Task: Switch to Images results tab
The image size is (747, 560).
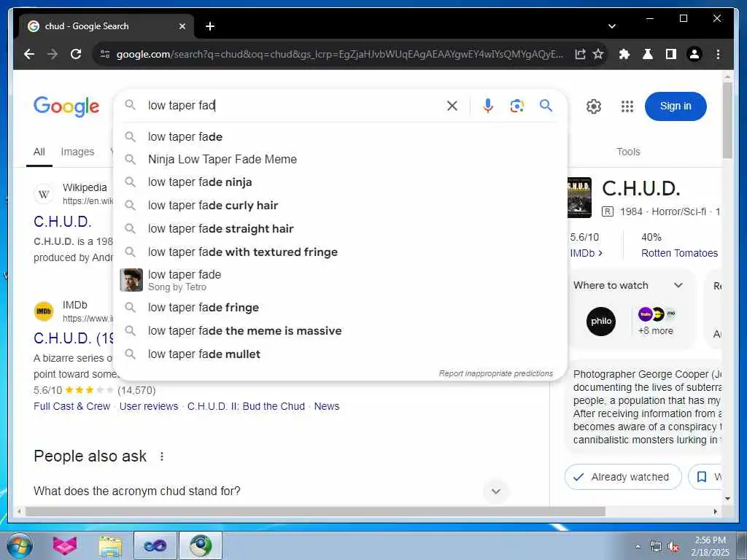Action: coord(77,152)
